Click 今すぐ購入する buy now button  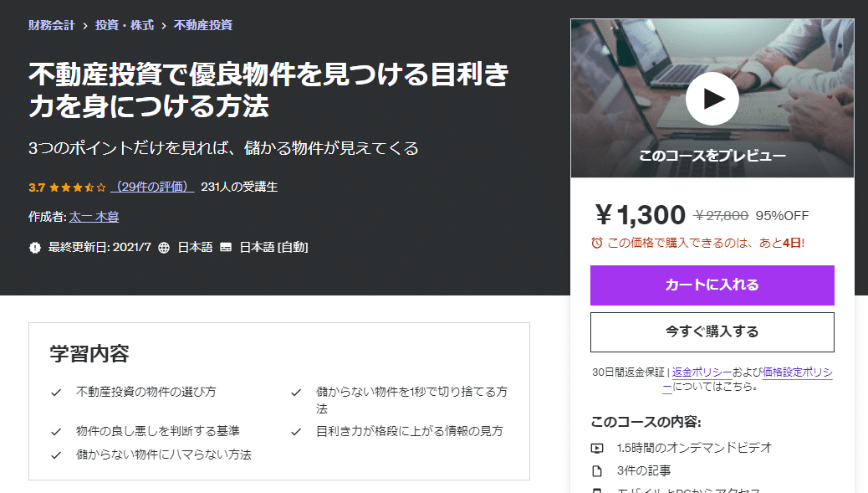tap(712, 331)
